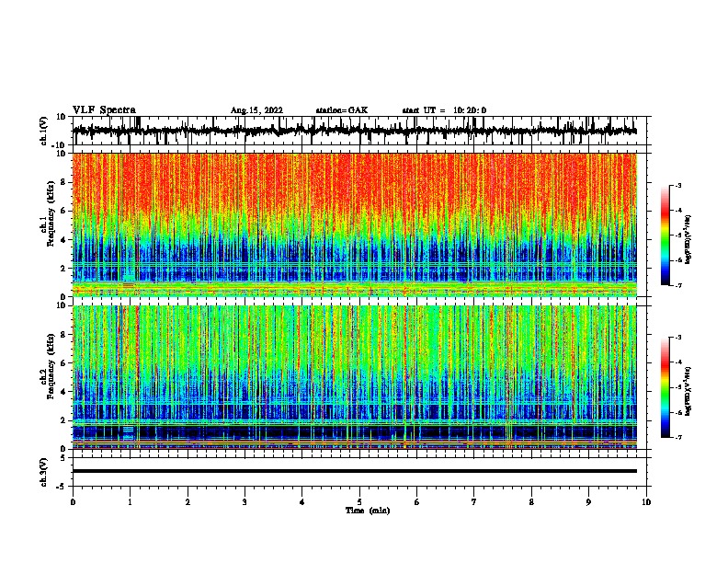Viewport: 728px width, 563px height.
Task: Click the 5 tick label on ch.3(V) axis
Action: (x=63, y=457)
